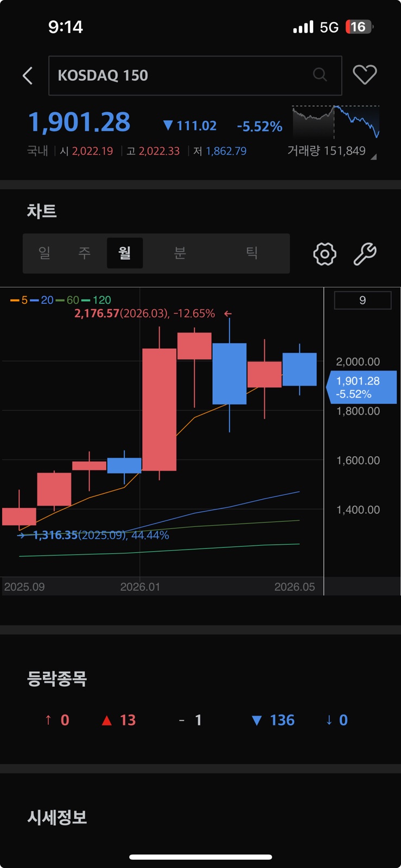Tap the 13 advancing stocks count

119,720
